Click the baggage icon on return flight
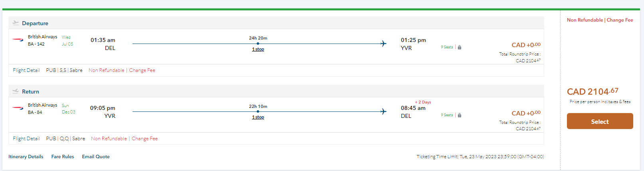 (x=460, y=115)
